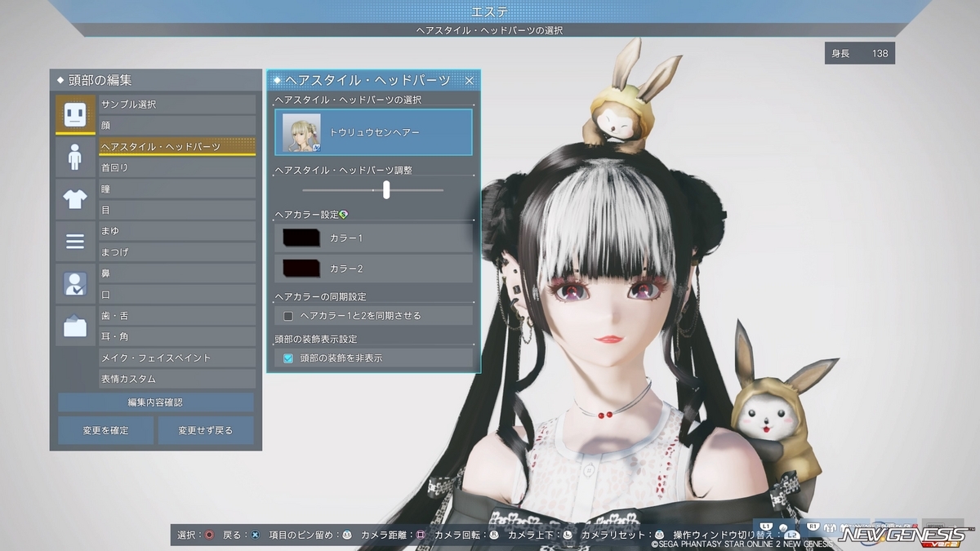The width and height of the screenshot is (980, 551).
Task: Open サンプル選択 menu item
Action: coord(177,104)
